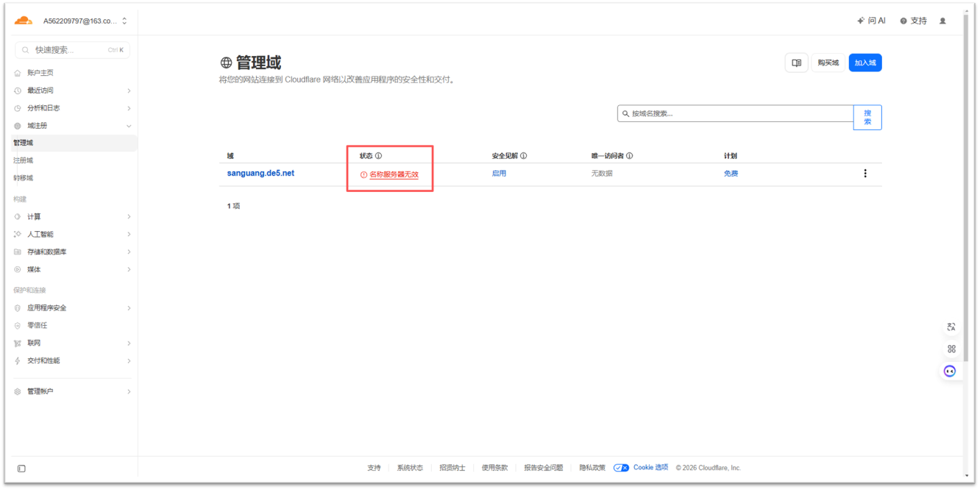
Task: Click the info icon next to 状态 header
Action: coord(379,156)
